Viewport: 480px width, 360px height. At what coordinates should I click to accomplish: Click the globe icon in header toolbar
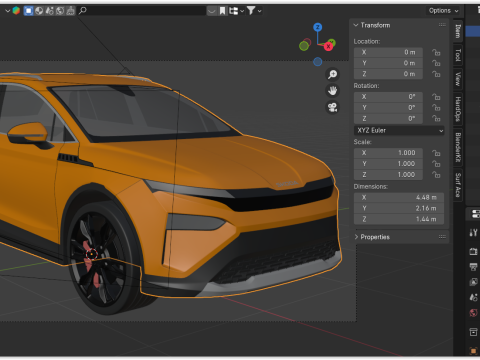pyautogui.click(x=60, y=11)
